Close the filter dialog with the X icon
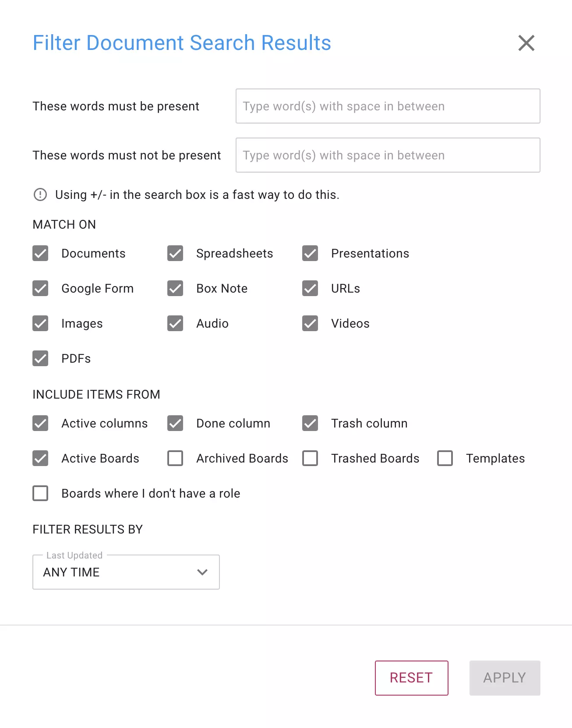 (x=526, y=43)
